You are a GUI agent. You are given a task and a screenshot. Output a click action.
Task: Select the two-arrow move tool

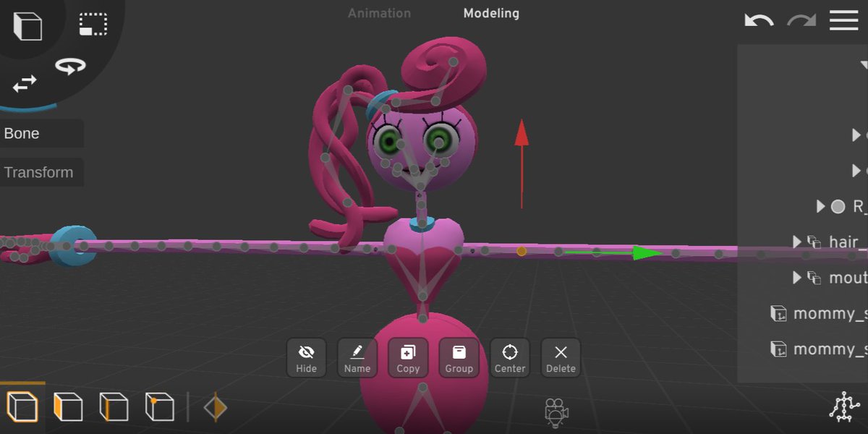(25, 84)
